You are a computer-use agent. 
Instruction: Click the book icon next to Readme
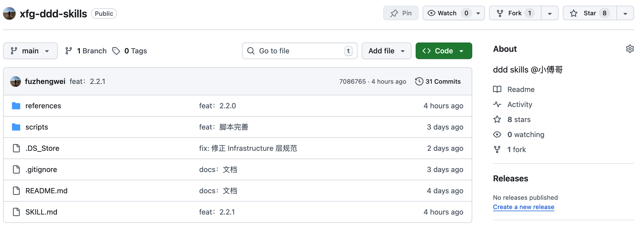[497, 89]
